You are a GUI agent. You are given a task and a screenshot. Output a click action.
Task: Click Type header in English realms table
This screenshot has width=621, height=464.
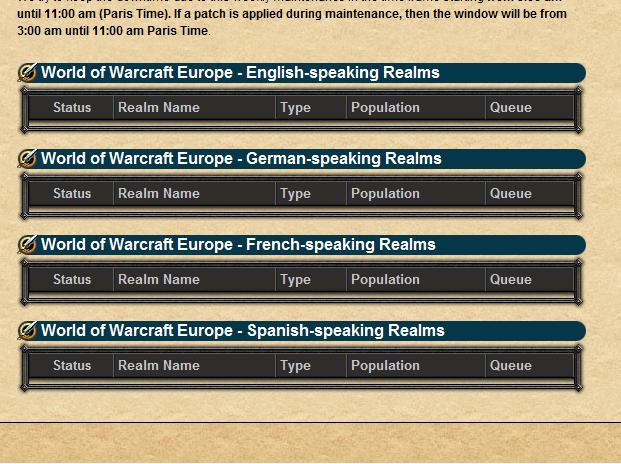point(295,108)
